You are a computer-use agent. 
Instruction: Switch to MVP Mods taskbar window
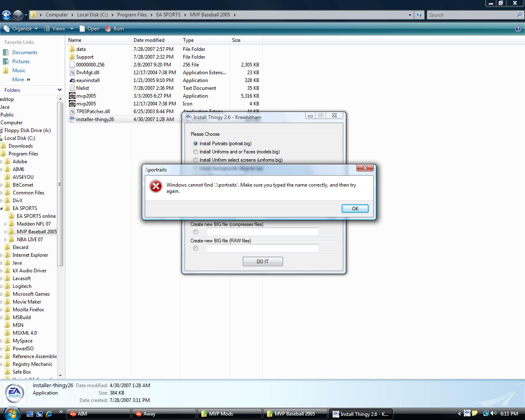(230, 414)
